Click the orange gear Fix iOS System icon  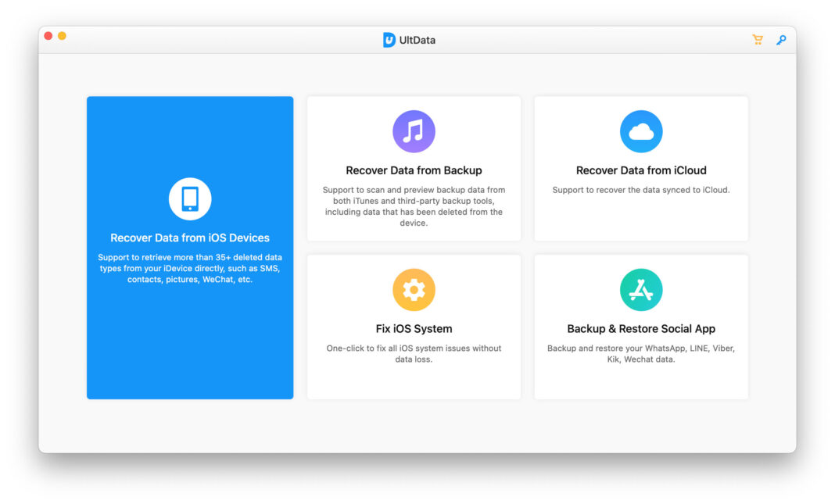click(414, 289)
